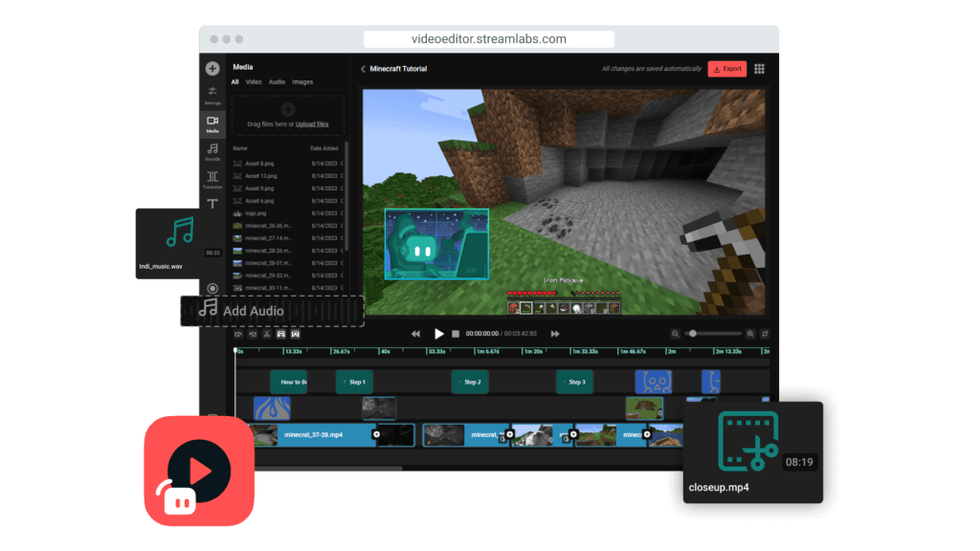Switch to the Images media tab
980x551 pixels.
tap(302, 82)
